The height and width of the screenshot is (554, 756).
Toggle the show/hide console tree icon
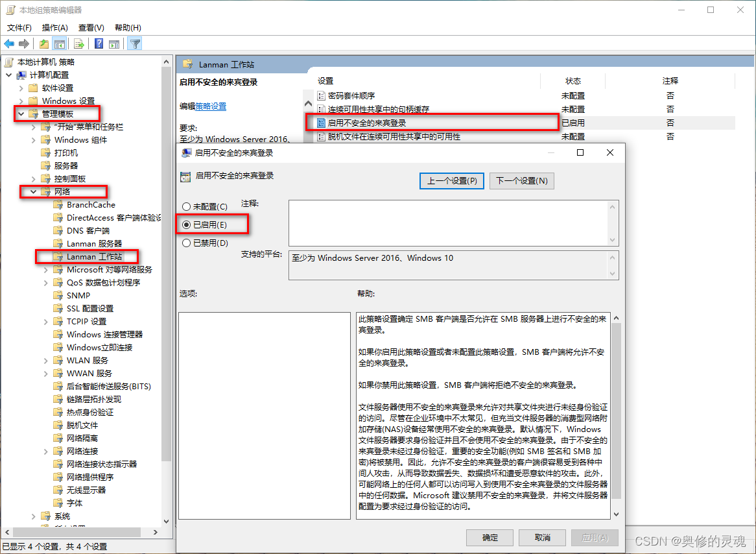pyautogui.click(x=60, y=44)
